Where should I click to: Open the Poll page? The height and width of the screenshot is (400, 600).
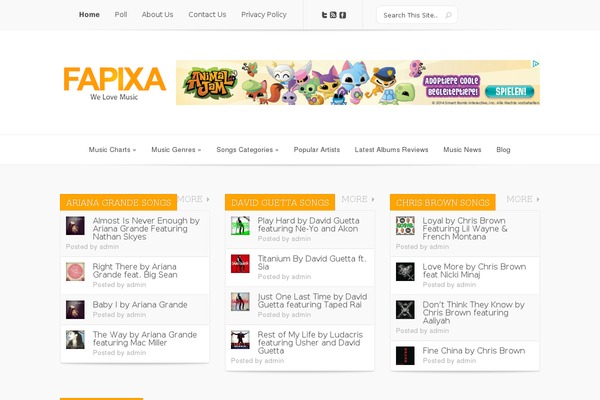point(121,15)
